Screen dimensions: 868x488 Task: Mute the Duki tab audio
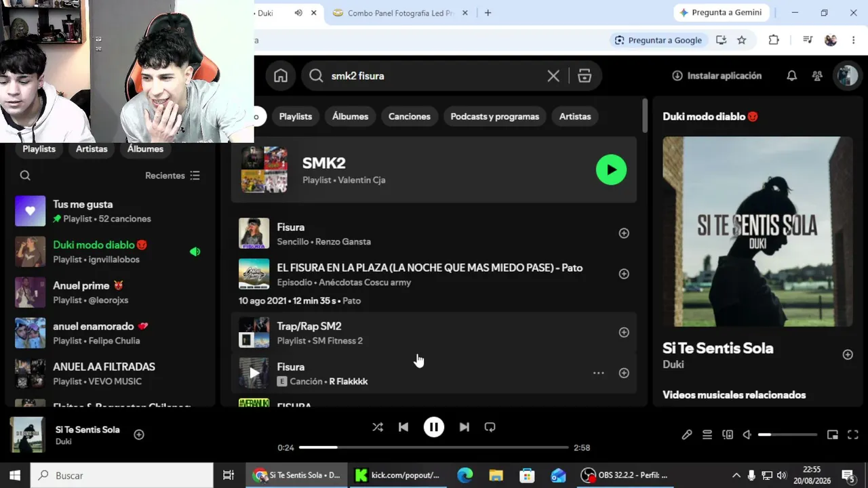point(298,13)
